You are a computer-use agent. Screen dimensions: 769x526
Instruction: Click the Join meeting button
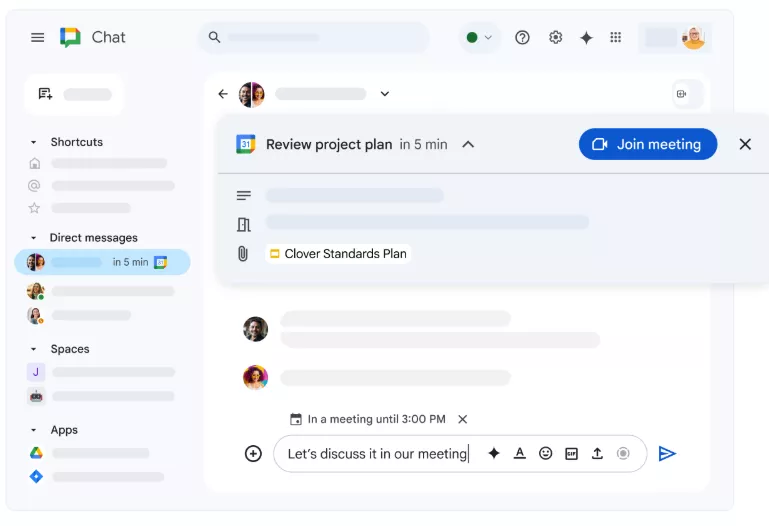(648, 144)
